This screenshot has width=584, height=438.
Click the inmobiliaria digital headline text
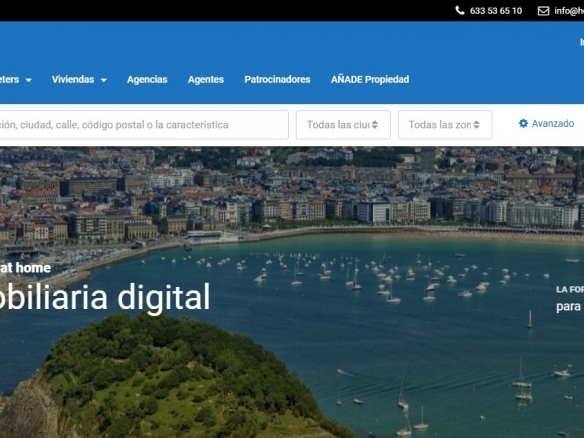pyautogui.click(x=105, y=297)
